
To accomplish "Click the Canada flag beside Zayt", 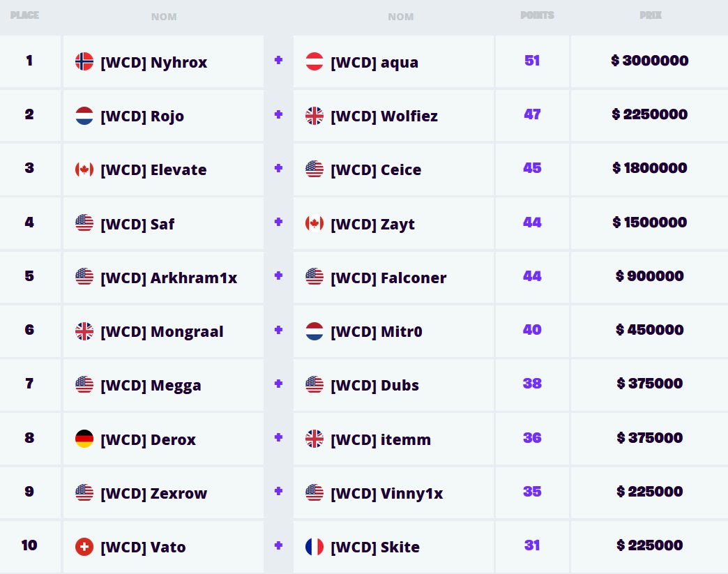I will tap(314, 223).
